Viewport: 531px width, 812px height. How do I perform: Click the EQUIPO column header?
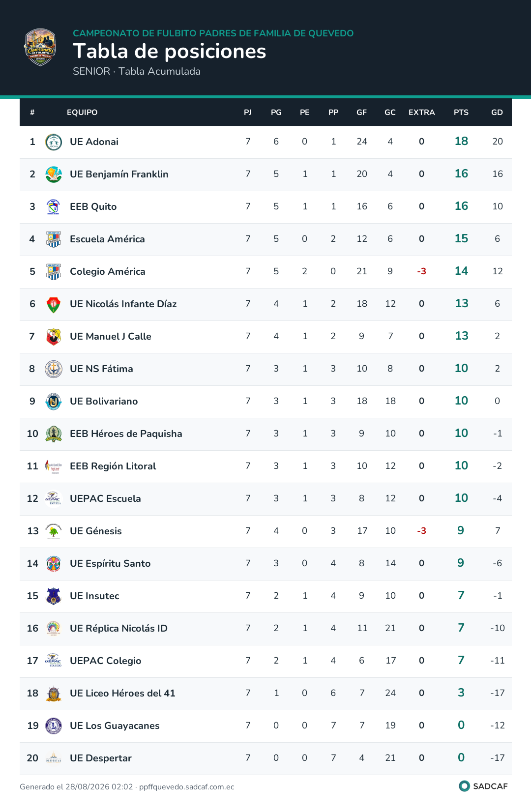(x=82, y=112)
